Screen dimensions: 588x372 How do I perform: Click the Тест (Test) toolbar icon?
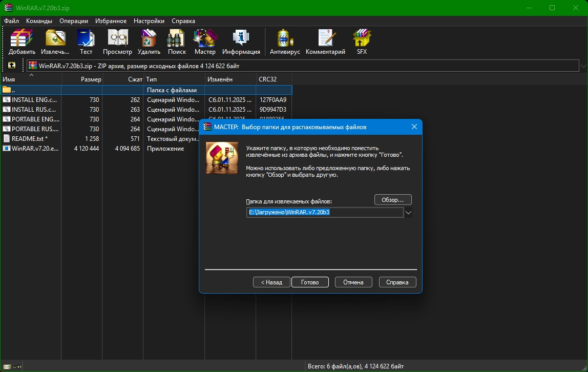pyautogui.click(x=86, y=42)
